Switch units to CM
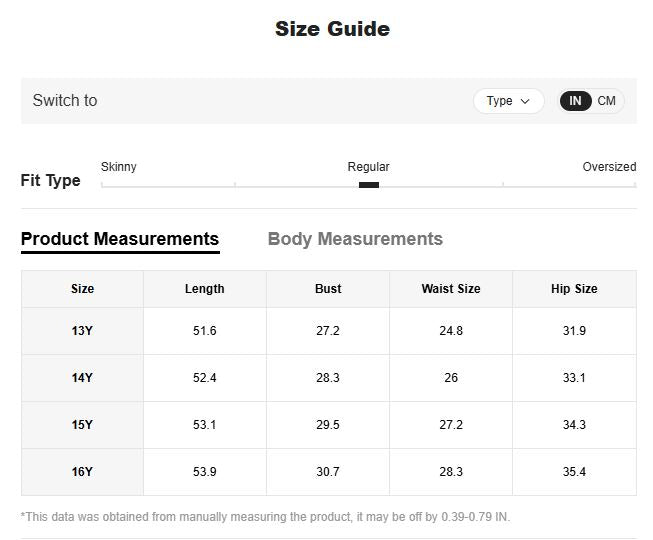 [x=606, y=101]
